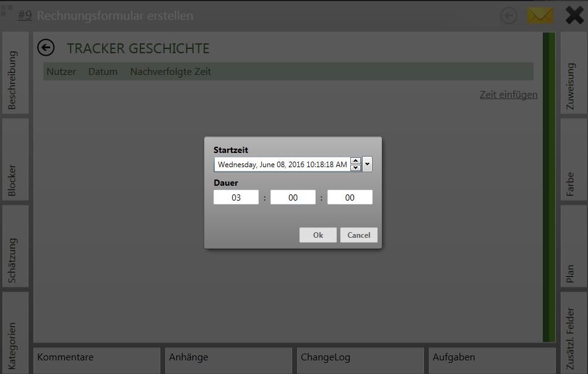Open the Startzeit date picker dropdown
The image size is (588, 374).
tap(367, 164)
